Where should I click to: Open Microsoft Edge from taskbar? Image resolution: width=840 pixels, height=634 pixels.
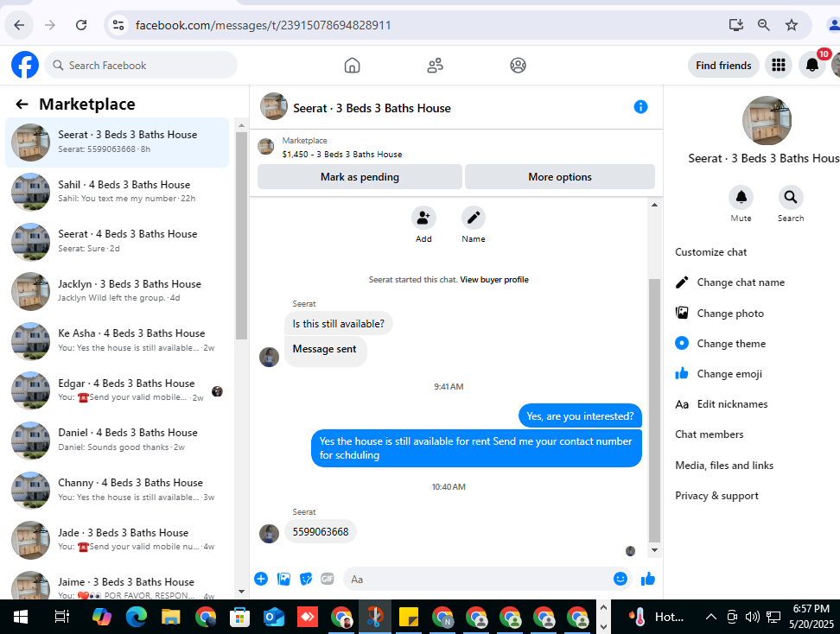[x=136, y=618]
